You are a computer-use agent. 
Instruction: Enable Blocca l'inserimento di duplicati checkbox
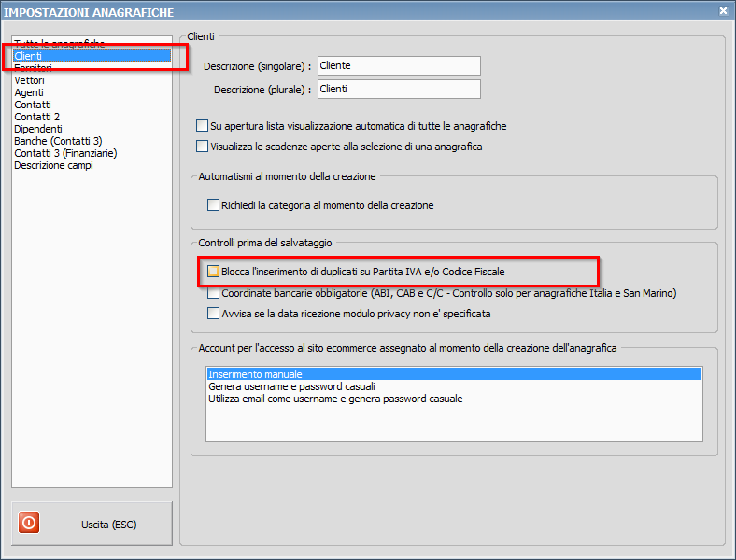pos(213,271)
